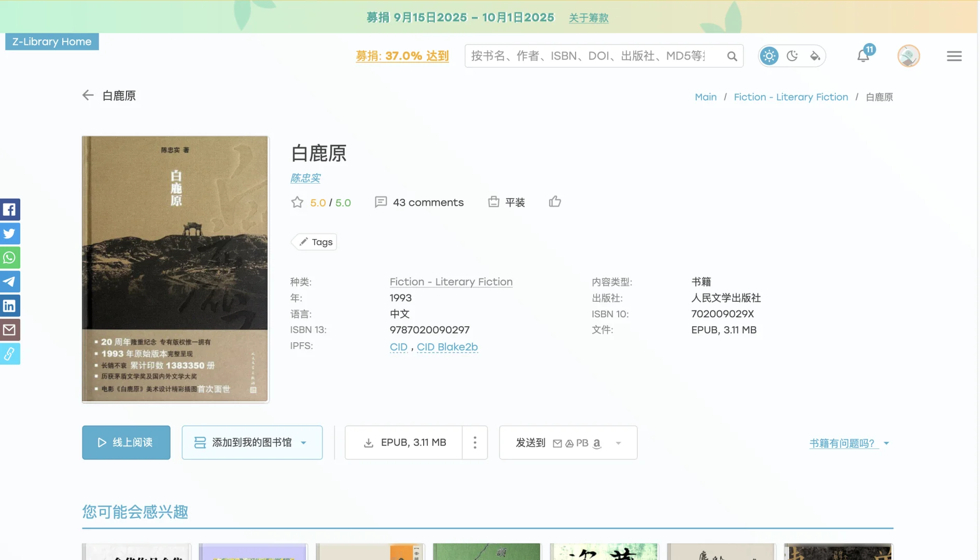Open more download options dots
The height and width of the screenshot is (560, 980).
(475, 442)
